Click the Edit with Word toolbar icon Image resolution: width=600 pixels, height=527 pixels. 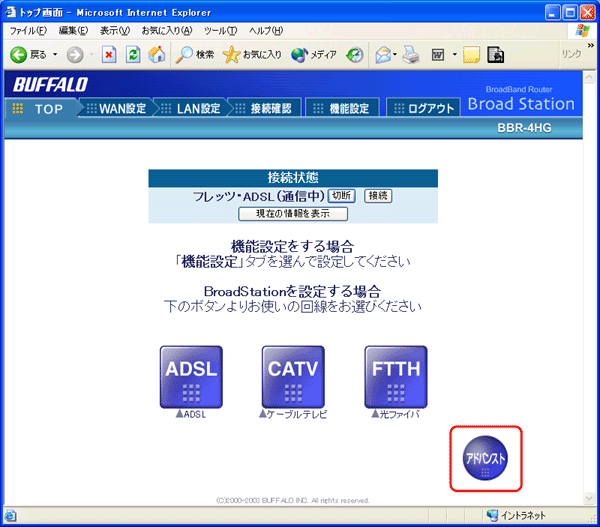[438, 55]
